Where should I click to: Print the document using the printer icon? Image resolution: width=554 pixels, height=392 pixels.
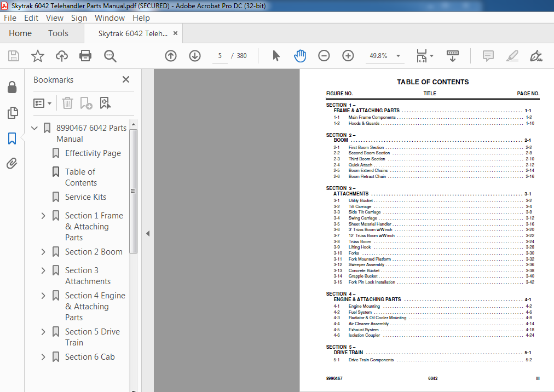[x=85, y=56]
